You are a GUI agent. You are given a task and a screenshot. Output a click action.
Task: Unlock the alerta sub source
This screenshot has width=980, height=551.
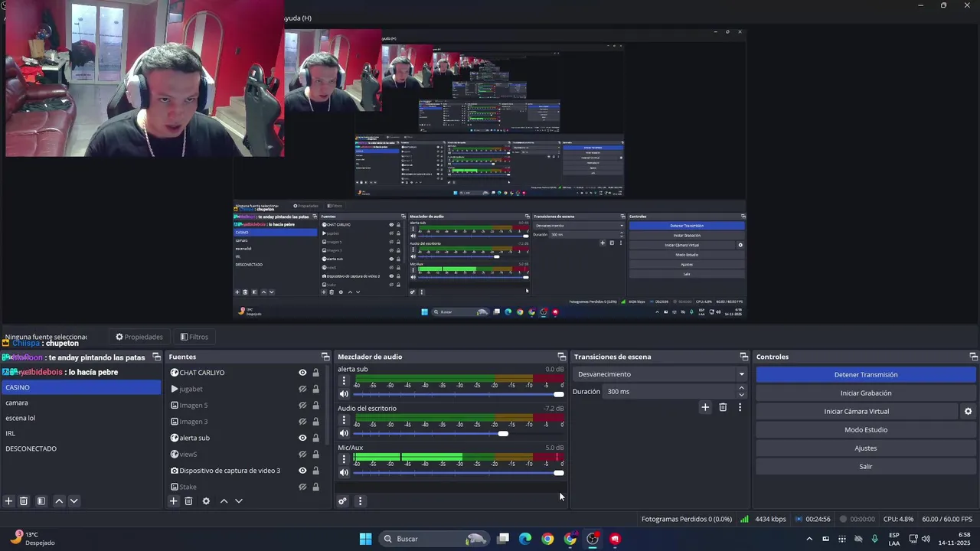[315, 438]
